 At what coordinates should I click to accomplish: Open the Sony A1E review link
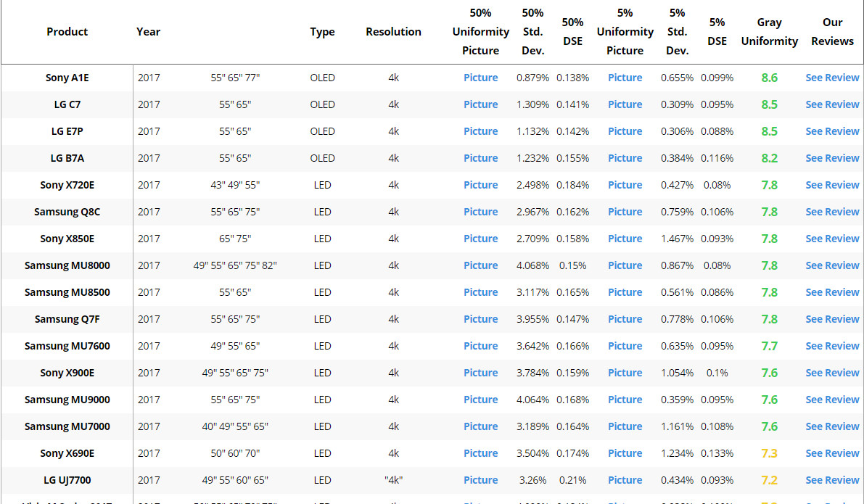pyautogui.click(x=832, y=78)
